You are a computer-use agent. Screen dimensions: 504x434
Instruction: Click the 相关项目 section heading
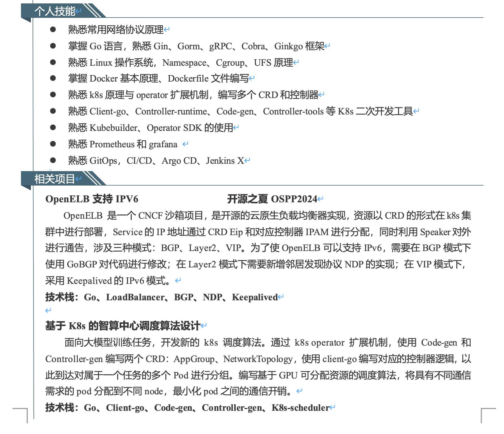point(54,179)
